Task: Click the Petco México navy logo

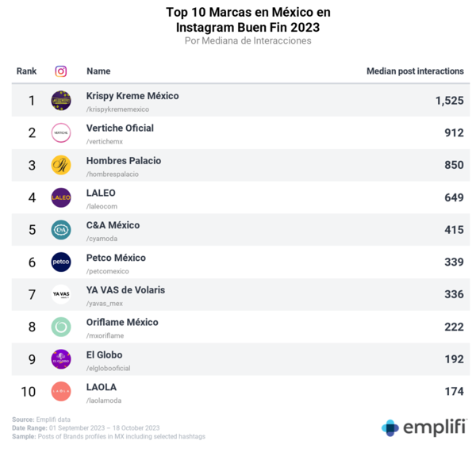Action: click(x=61, y=262)
